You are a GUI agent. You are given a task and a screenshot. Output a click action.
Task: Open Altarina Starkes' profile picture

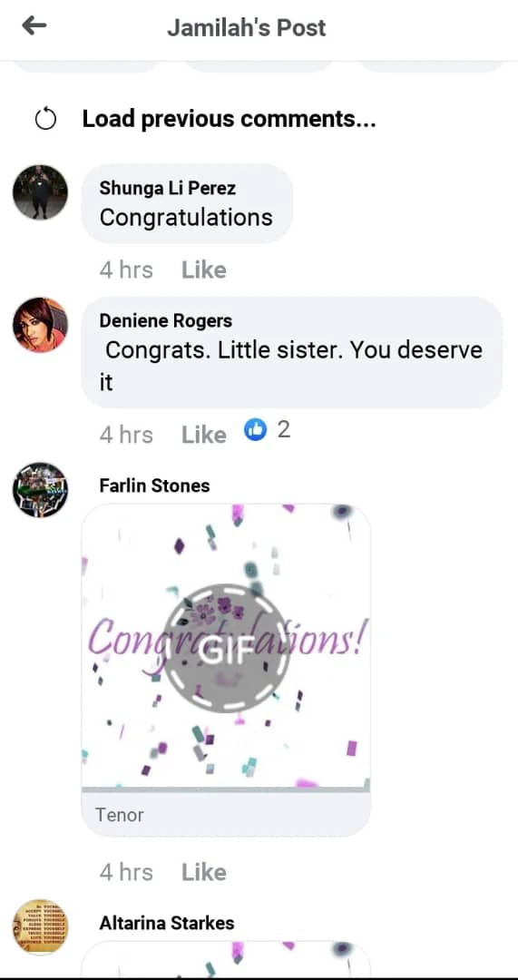point(40,926)
